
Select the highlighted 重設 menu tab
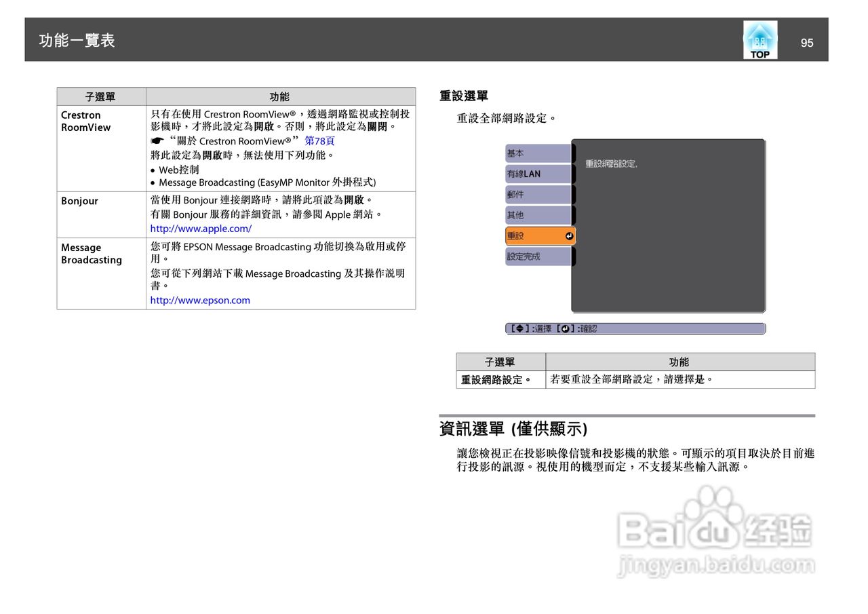point(540,236)
